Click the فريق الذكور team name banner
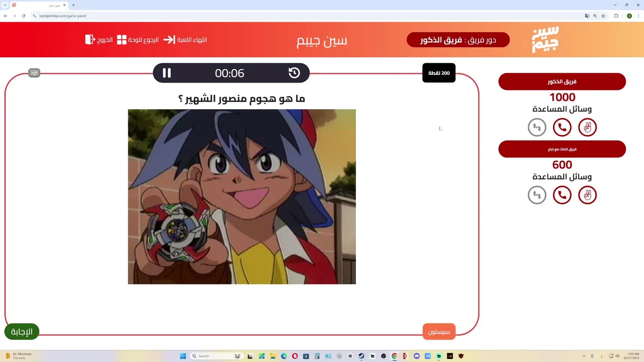Image resolution: width=644 pixels, height=362 pixels. point(562,81)
